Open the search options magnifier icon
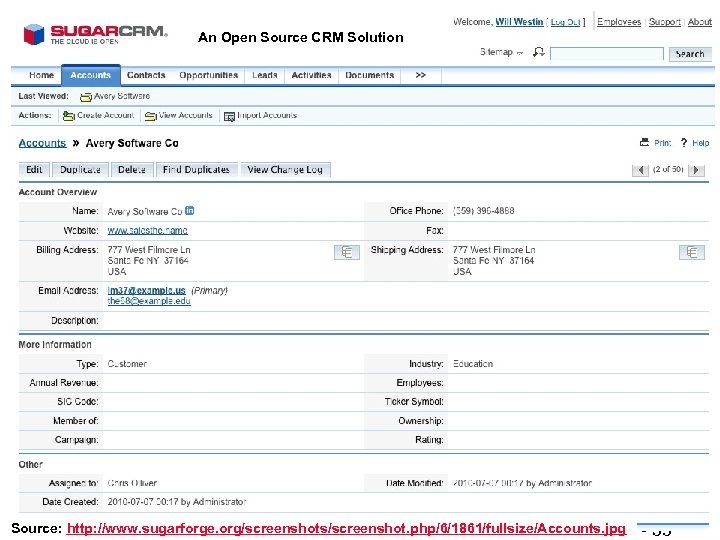Screen dimensions: 720x540 [x=538, y=52]
